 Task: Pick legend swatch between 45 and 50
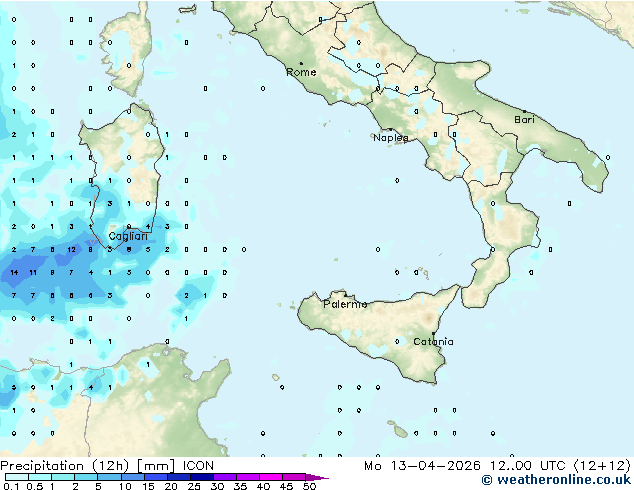(294, 477)
